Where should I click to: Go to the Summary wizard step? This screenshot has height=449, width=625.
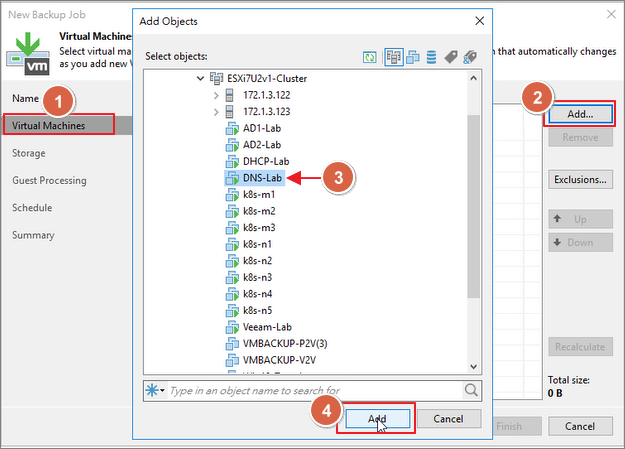33,235
